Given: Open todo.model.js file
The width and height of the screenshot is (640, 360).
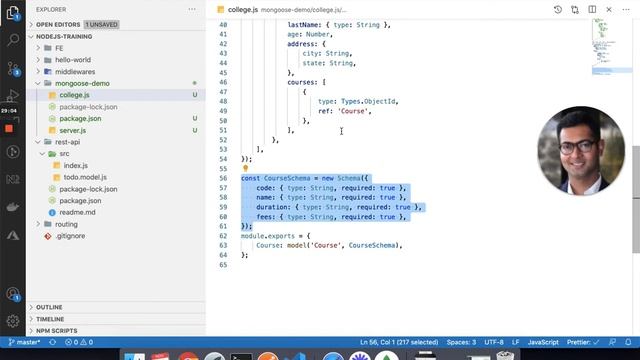Looking at the screenshot, I should [x=85, y=177].
